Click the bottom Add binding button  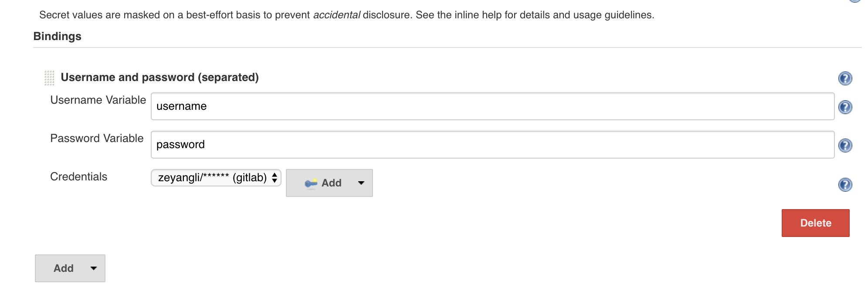point(70,268)
